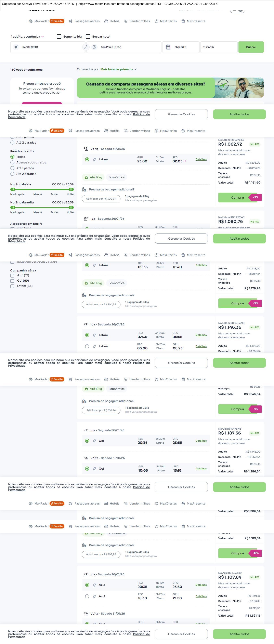Click the landing plane icon beside 'Volta - Sábado 31/01/26'
The width and height of the screenshot is (274, 644).
(86, 149)
